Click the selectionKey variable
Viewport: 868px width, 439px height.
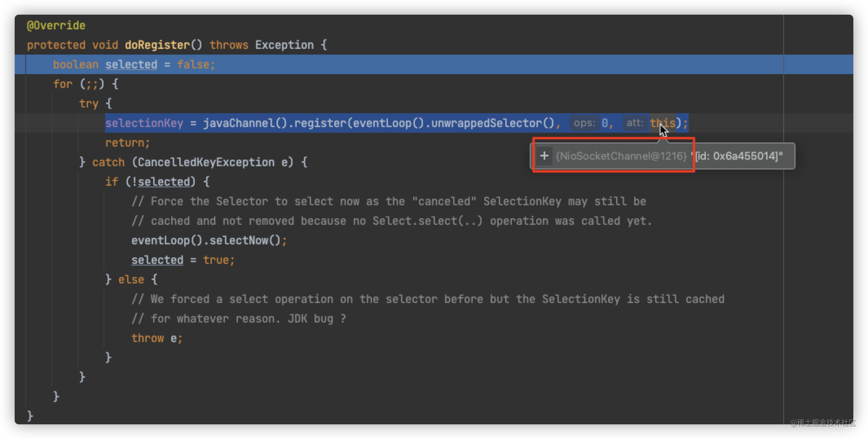coord(144,123)
